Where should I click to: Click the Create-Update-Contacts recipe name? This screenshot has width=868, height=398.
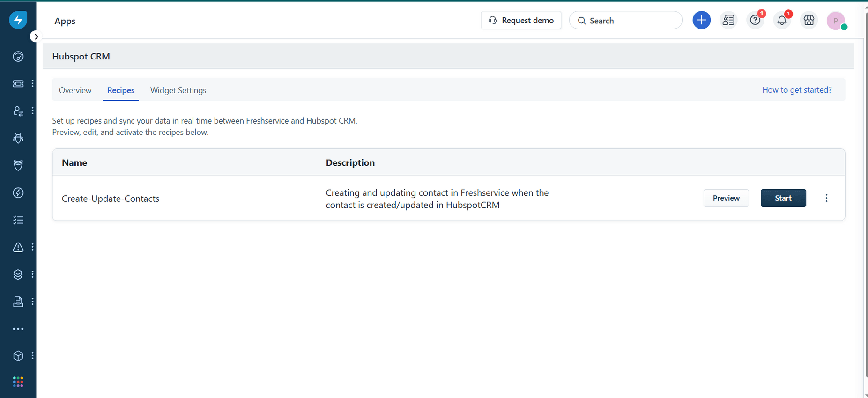tap(111, 199)
